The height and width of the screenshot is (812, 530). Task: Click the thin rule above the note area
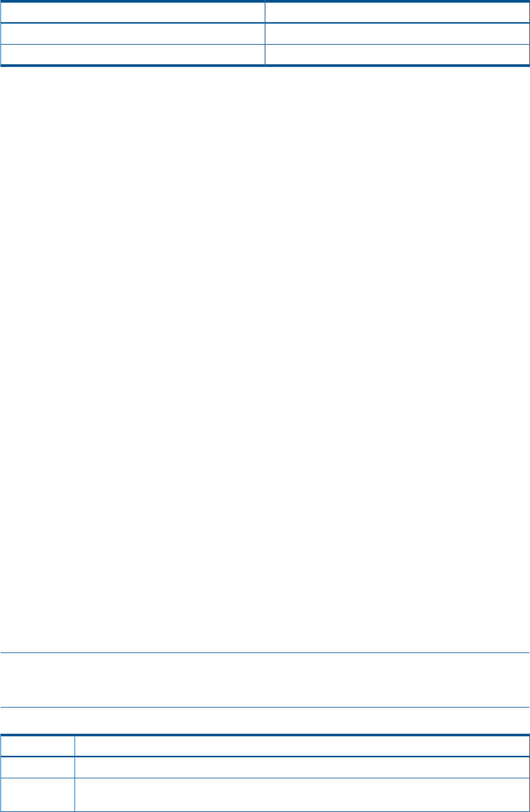click(265, 652)
